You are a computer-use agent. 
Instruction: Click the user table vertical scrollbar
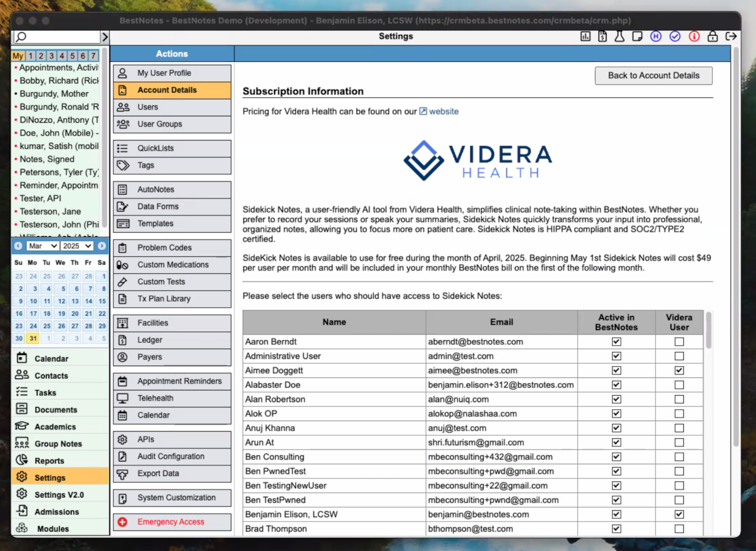(708, 331)
